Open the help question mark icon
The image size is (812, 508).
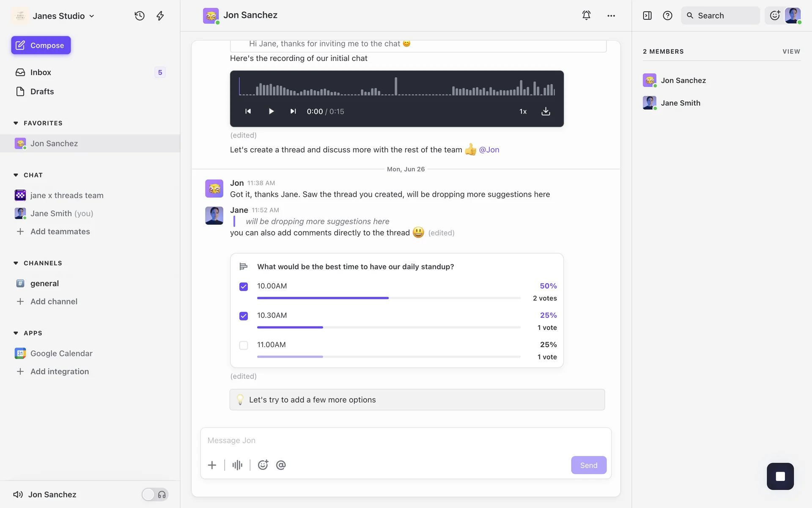[667, 16]
